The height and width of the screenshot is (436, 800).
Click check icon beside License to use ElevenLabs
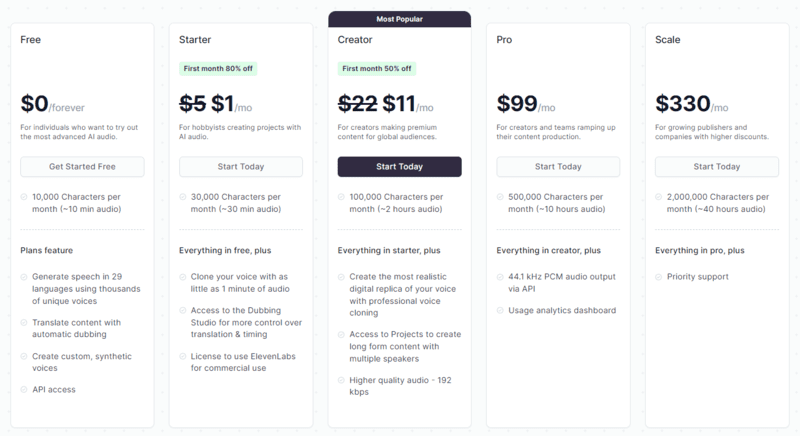click(183, 356)
